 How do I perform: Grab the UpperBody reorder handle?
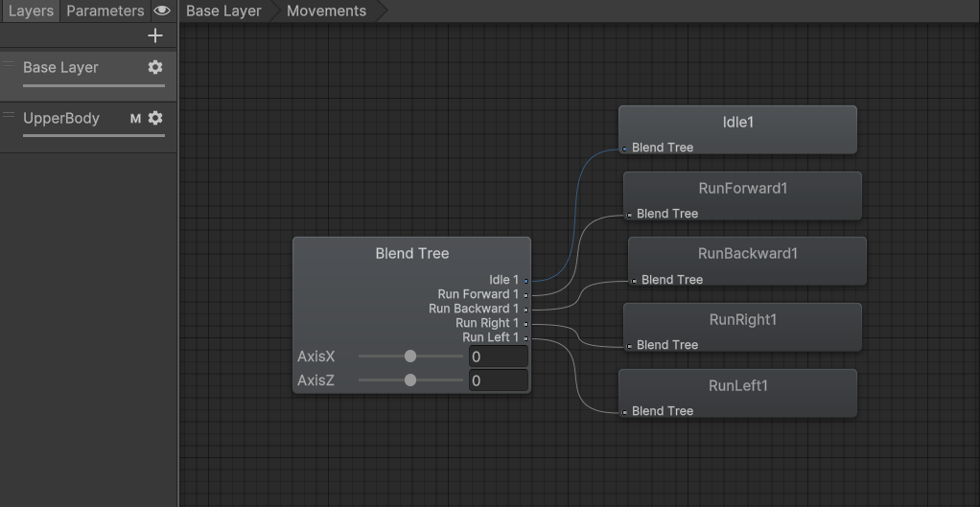point(8,115)
